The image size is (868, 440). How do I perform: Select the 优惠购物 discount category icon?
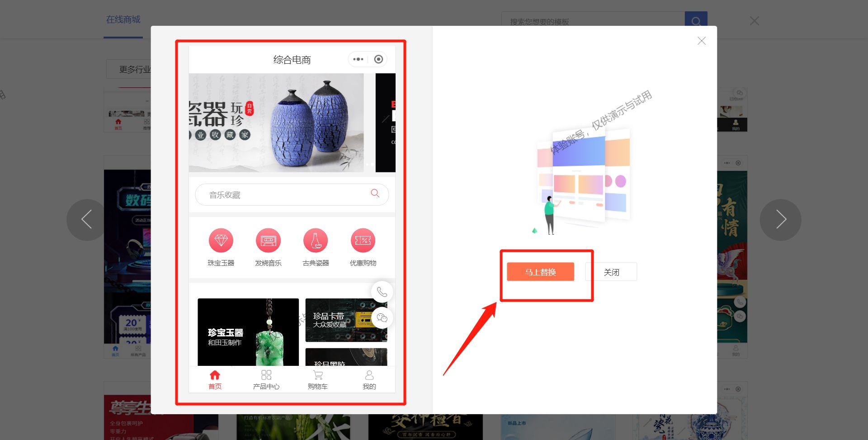coord(363,240)
